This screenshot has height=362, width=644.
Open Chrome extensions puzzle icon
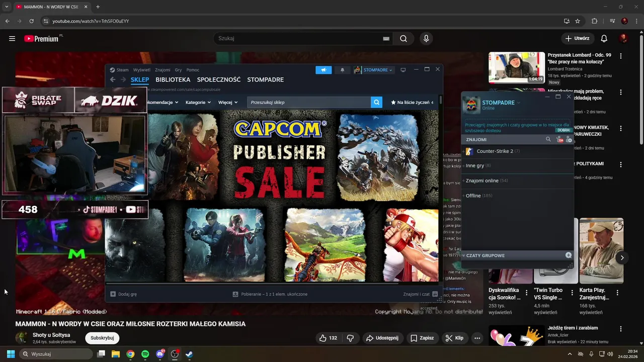tap(595, 21)
